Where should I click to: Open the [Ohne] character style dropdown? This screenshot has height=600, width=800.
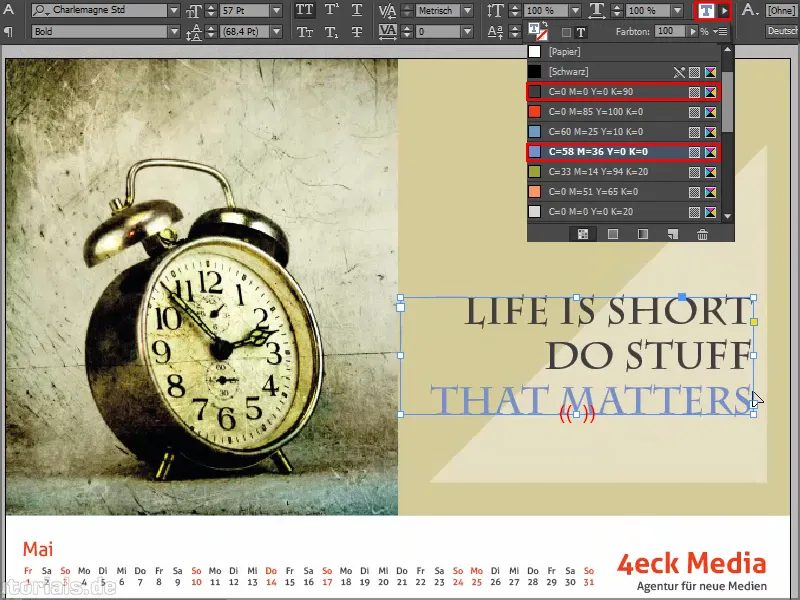click(x=781, y=10)
